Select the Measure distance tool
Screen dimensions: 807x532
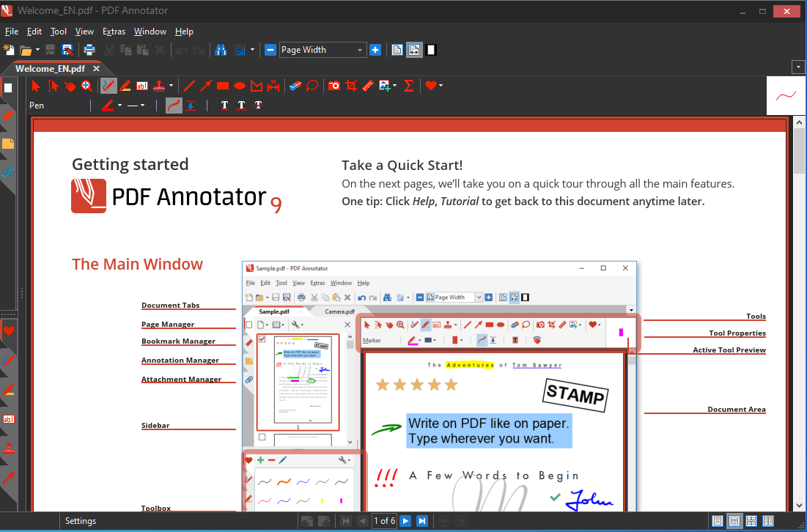pos(273,86)
